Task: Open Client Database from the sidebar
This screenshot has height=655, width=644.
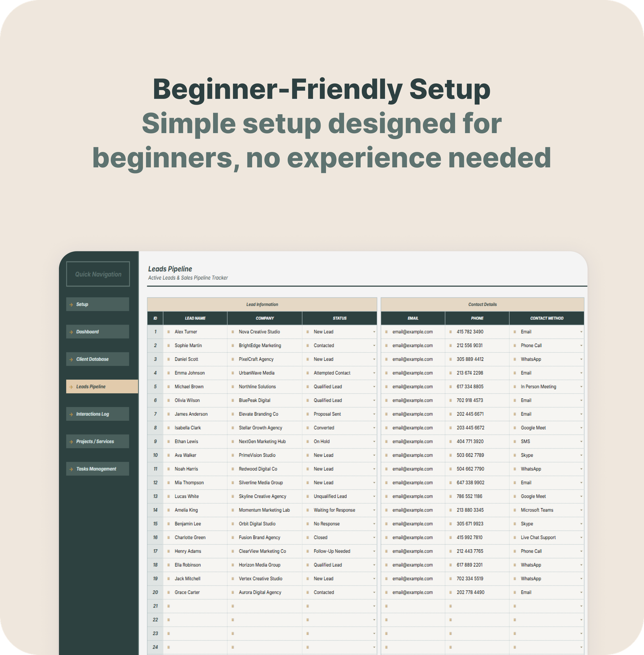Action: click(97, 359)
